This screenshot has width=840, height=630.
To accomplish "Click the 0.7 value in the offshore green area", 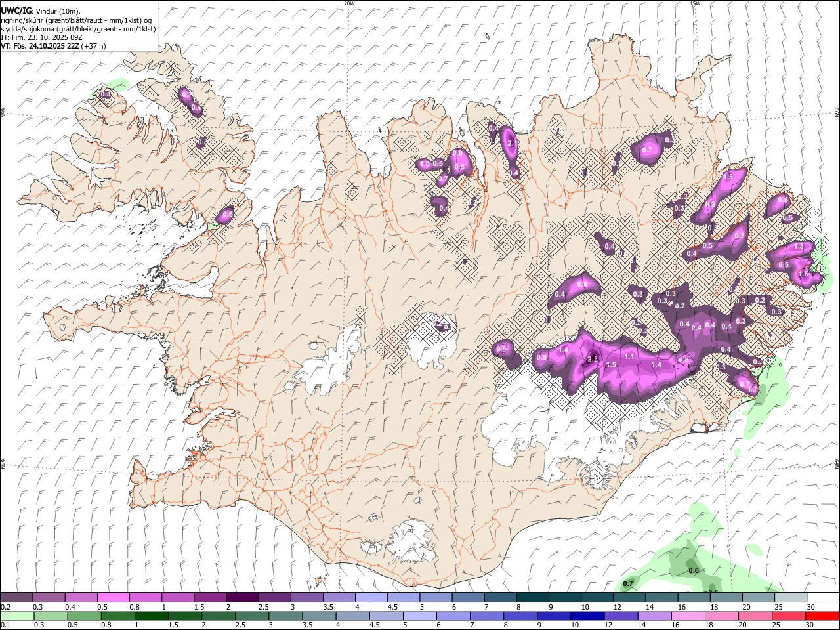I will (x=628, y=583).
